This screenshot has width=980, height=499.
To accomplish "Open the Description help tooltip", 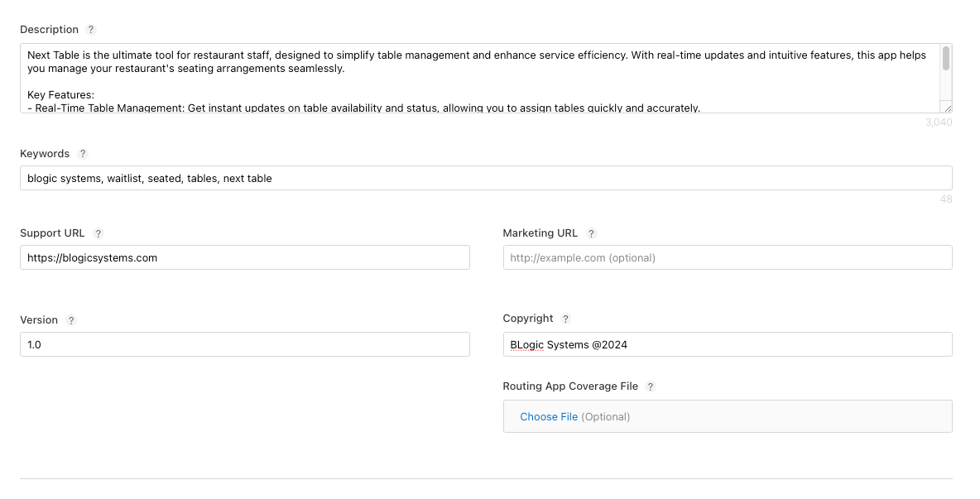I will [x=91, y=29].
